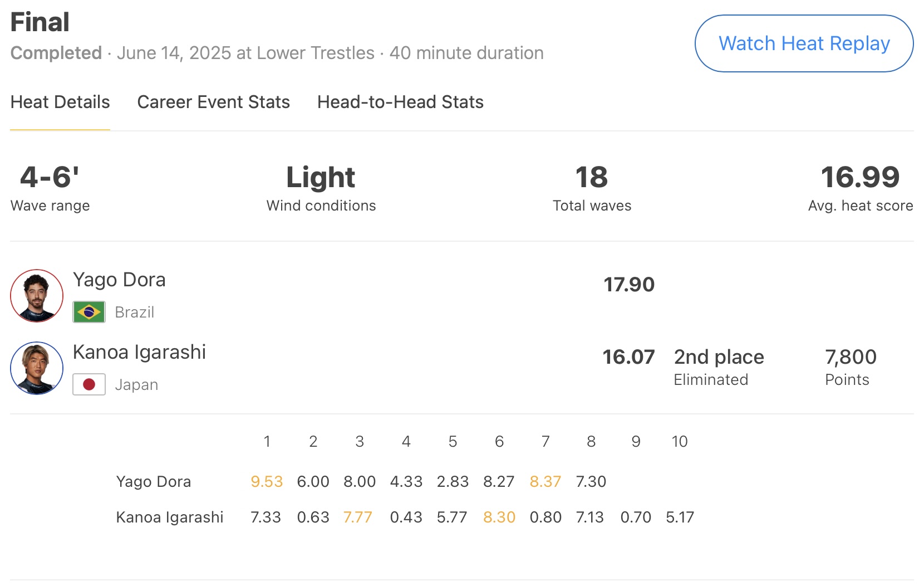Click Yago Dora's 9.53 wave score
The height and width of the screenshot is (586, 924).
pyautogui.click(x=267, y=481)
